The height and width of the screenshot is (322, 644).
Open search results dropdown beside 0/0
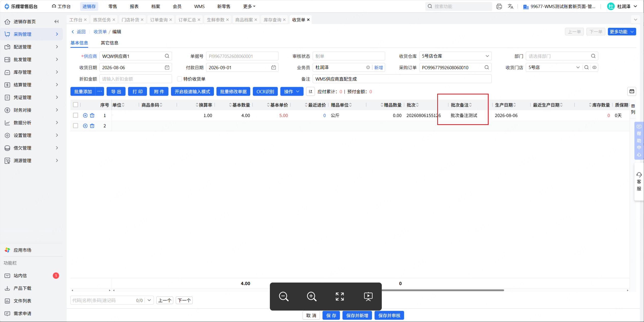click(149, 300)
